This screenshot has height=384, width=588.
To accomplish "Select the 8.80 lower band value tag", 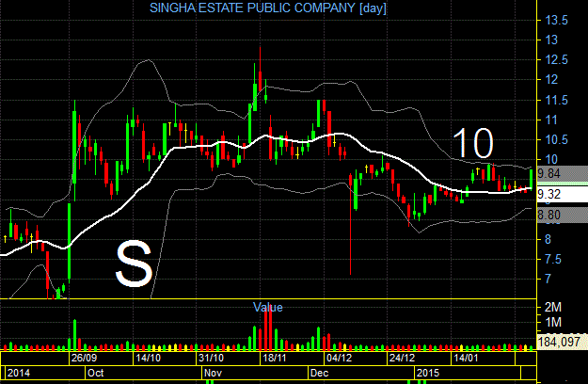I will coord(563,215).
